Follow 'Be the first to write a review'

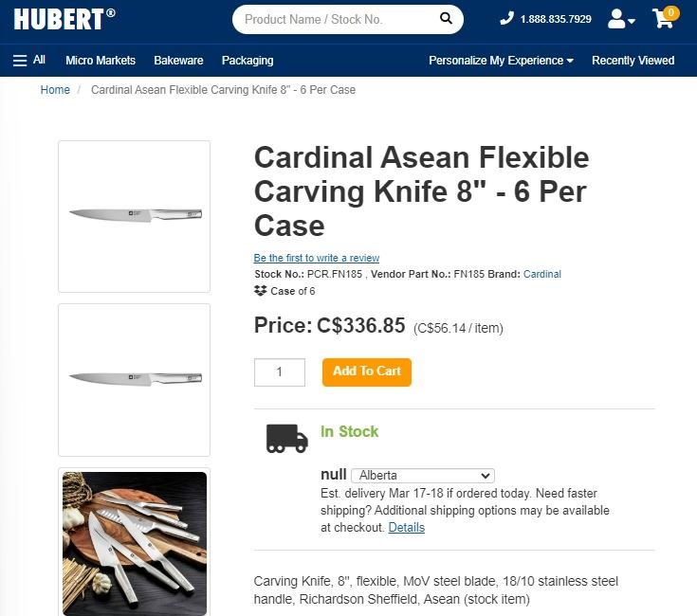click(317, 258)
